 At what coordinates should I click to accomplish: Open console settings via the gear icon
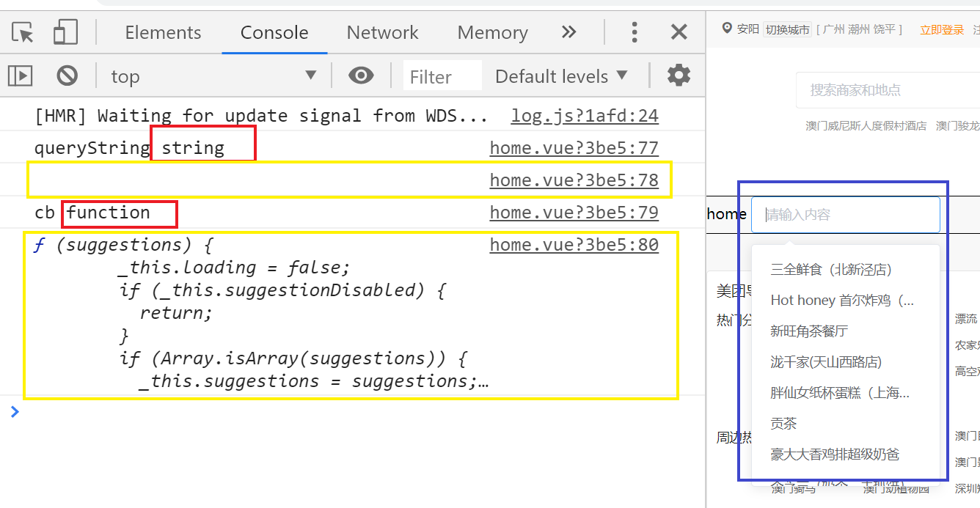(x=678, y=76)
